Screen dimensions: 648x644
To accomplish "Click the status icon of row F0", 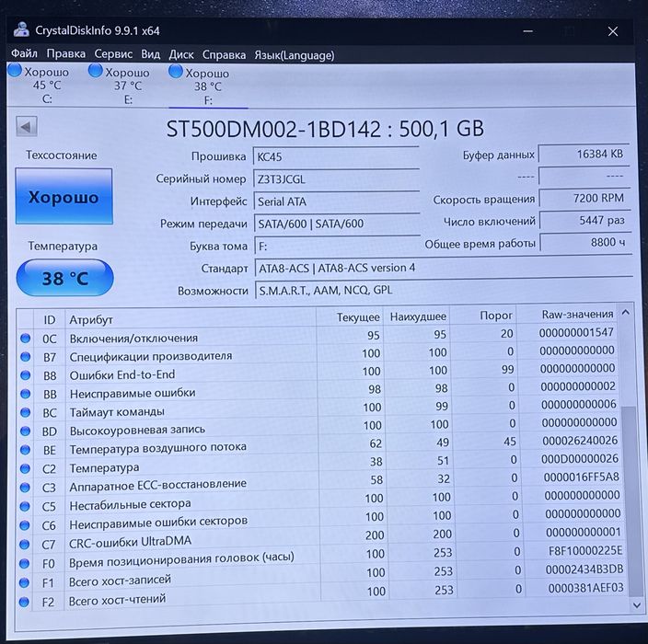I will pyautogui.click(x=24, y=563).
